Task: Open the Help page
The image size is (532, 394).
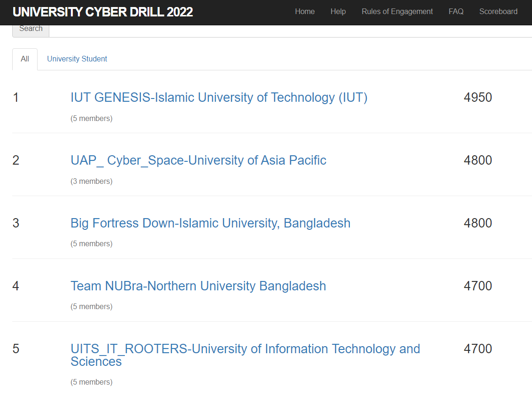Action: pos(338,12)
